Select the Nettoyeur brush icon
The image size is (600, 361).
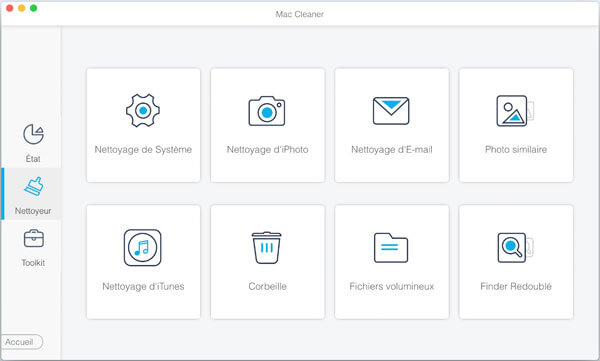[34, 186]
